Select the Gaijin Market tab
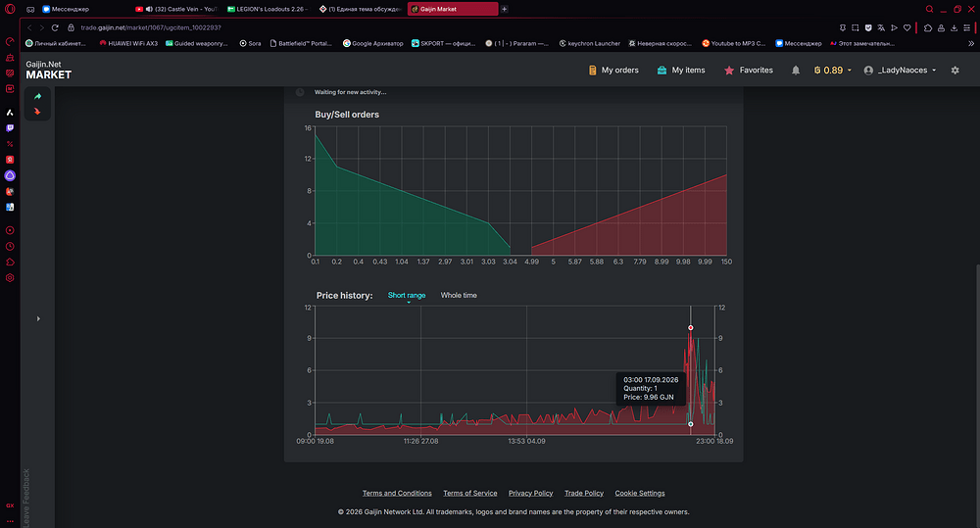980x528 pixels. [x=452, y=9]
